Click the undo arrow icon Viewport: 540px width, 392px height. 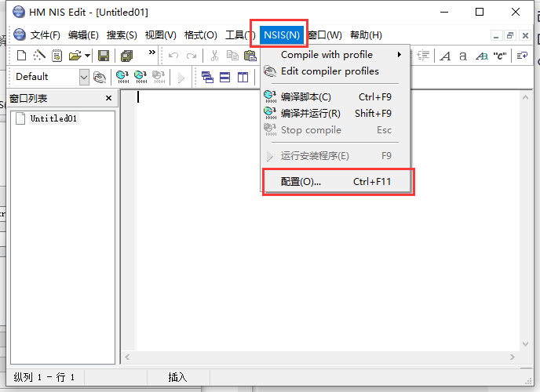tap(173, 56)
